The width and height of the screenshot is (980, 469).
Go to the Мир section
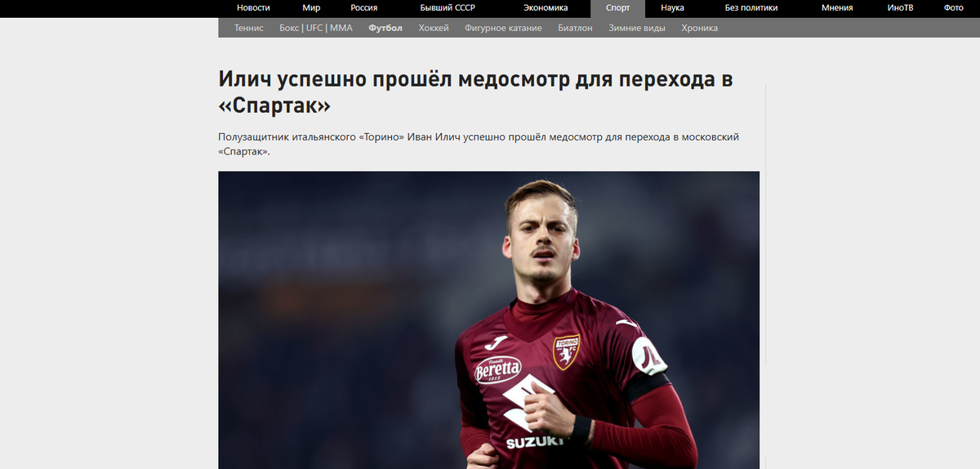[311, 7]
